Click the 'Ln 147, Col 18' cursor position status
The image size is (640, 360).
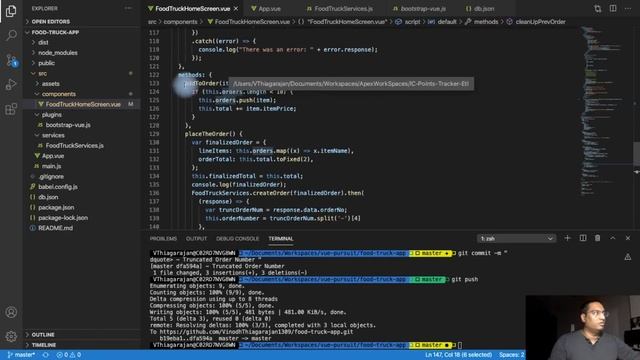(458, 355)
